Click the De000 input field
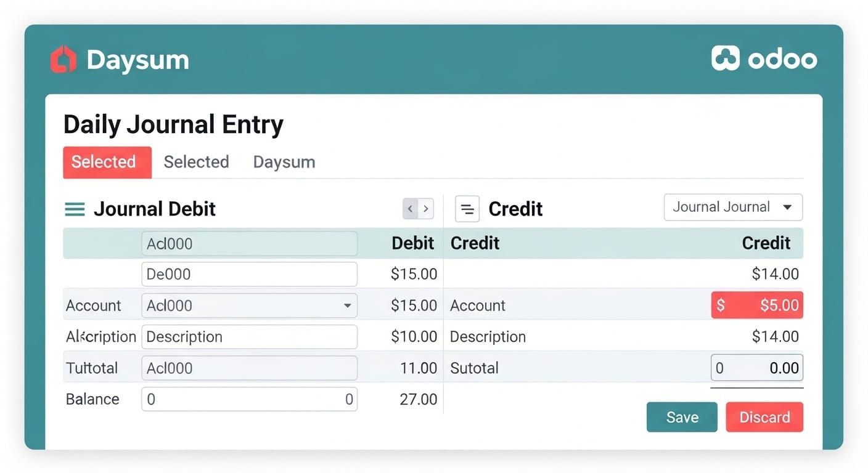 point(249,274)
